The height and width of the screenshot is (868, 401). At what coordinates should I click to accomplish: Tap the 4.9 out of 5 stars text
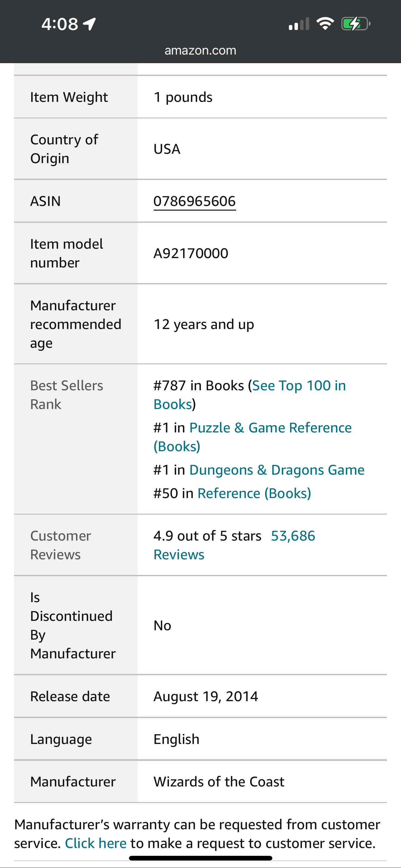(x=207, y=536)
